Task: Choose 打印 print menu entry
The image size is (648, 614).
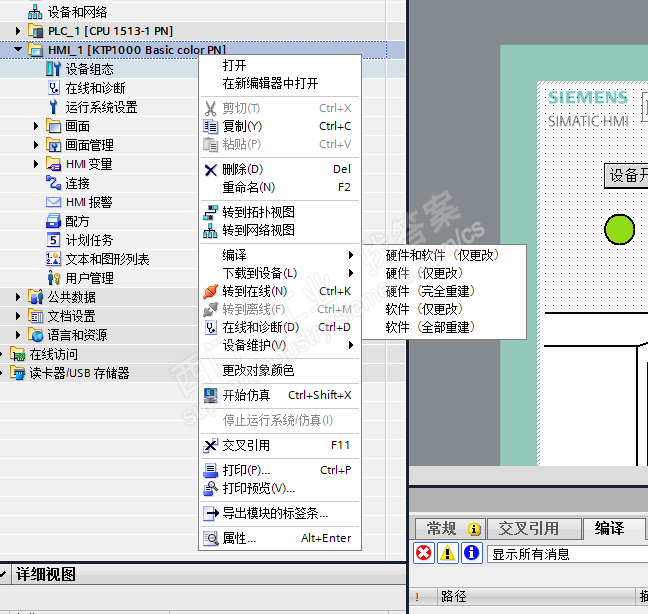Action: [280, 470]
